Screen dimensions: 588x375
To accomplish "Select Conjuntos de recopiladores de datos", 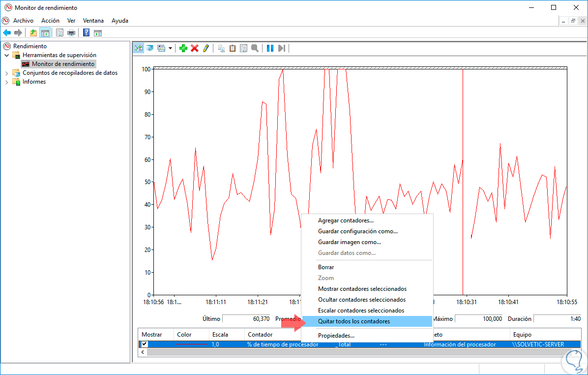I will pyautogui.click(x=70, y=73).
